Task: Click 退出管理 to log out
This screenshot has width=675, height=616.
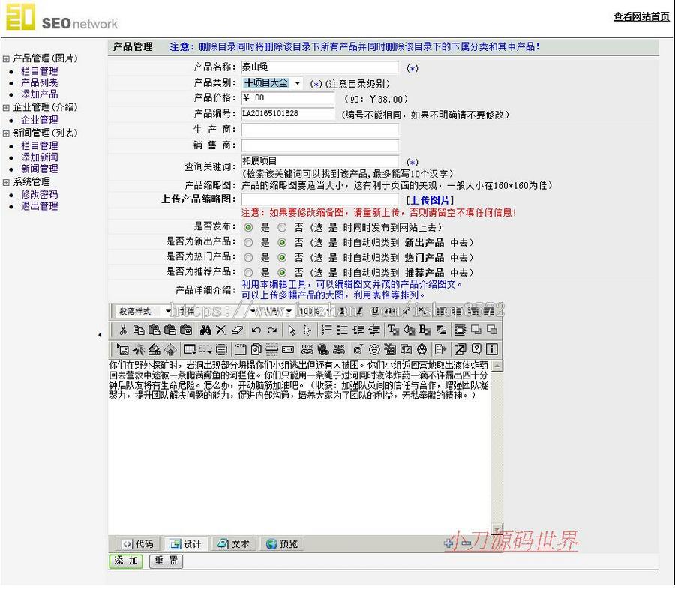Action: click(40, 206)
